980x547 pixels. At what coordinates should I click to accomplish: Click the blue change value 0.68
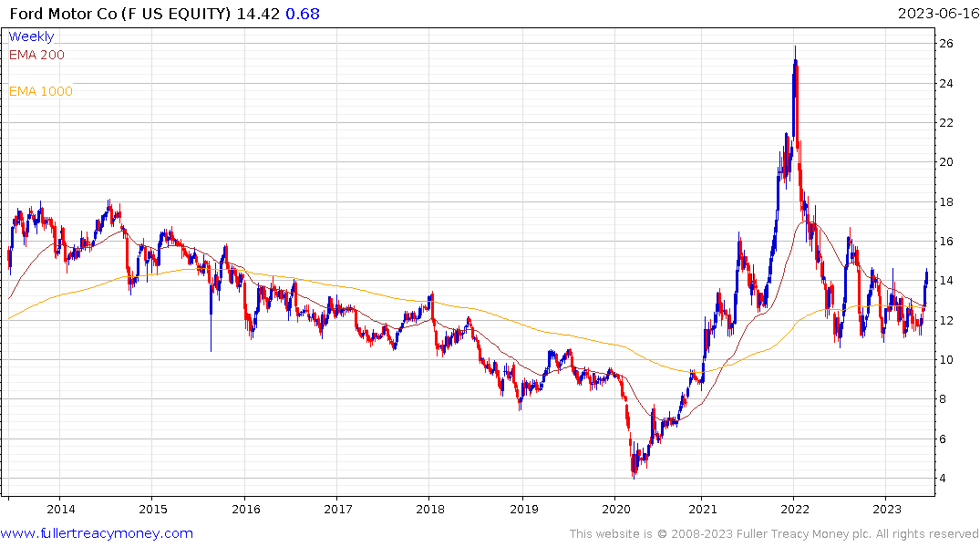point(303,14)
